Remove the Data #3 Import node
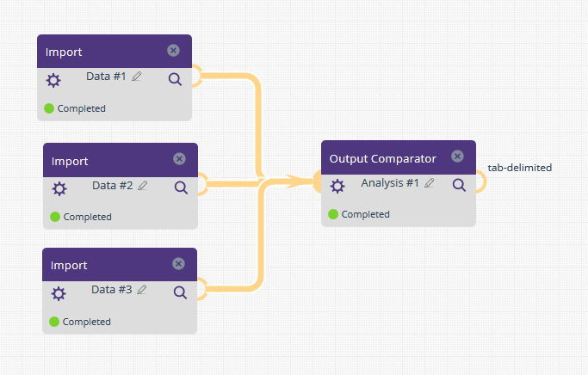The image size is (588, 375). tap(178, 264)
